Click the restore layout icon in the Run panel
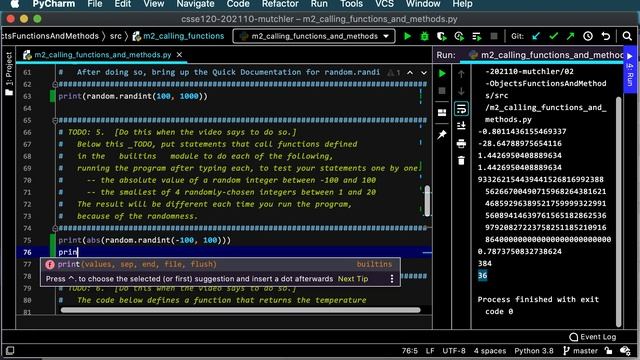This screenshot has height=360, width=640. [x=442, y=112]
